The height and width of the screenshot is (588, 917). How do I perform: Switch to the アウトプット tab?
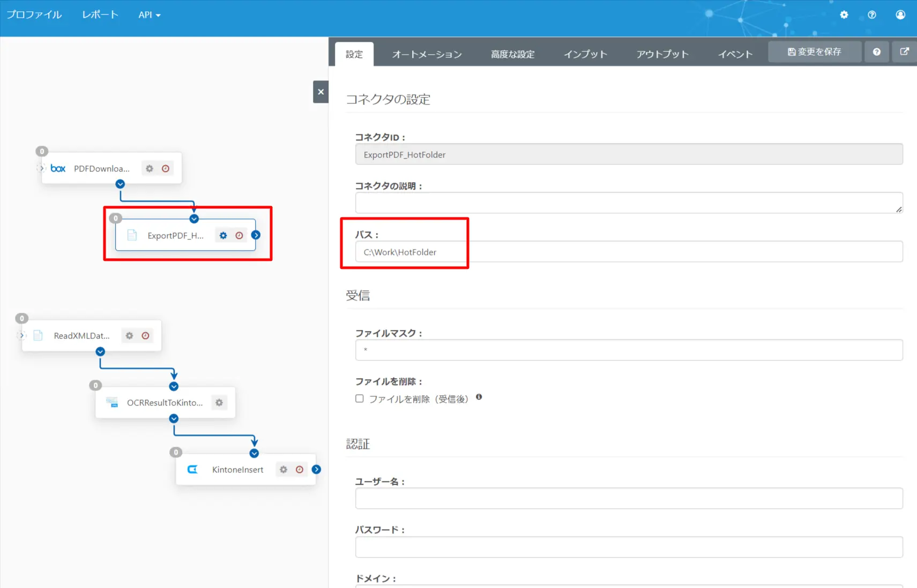pos(662,54)
